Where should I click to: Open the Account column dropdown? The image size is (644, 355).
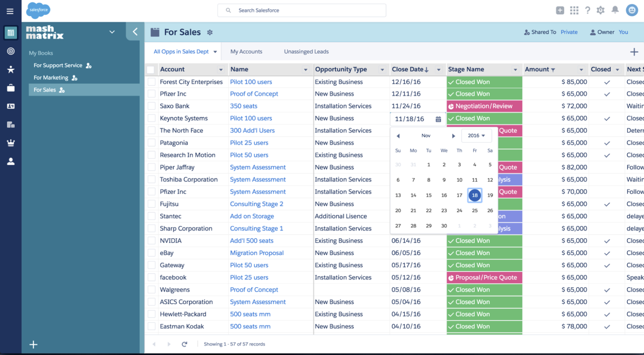pos(221,69)
